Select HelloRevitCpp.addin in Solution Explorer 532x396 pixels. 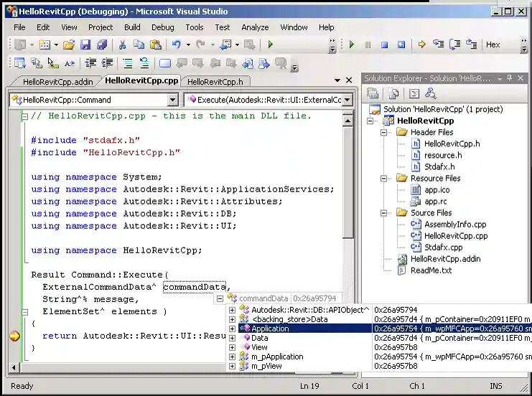tap(445, 259)
